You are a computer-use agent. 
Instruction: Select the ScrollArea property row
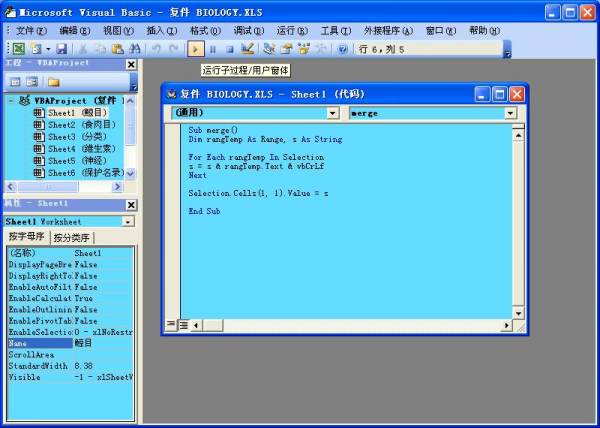pyautogui.click(x=70, y=355)
